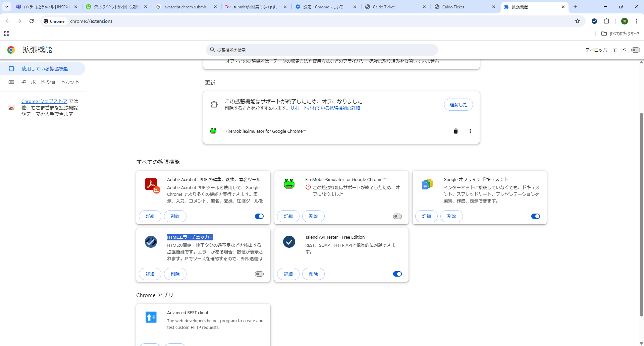
Task: Click 削除 for Google オフライン ドキュメント
Action: click(x=451, y=216)
